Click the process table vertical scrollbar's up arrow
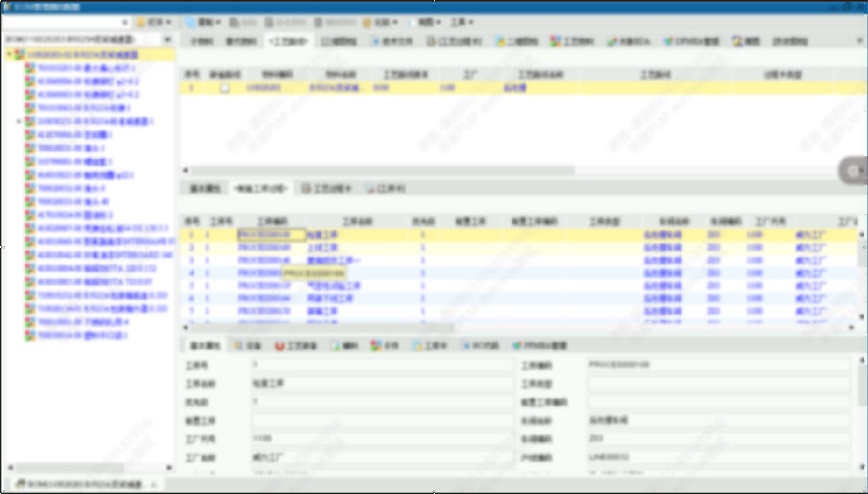868x494 pixels. (x=861, y=233)
